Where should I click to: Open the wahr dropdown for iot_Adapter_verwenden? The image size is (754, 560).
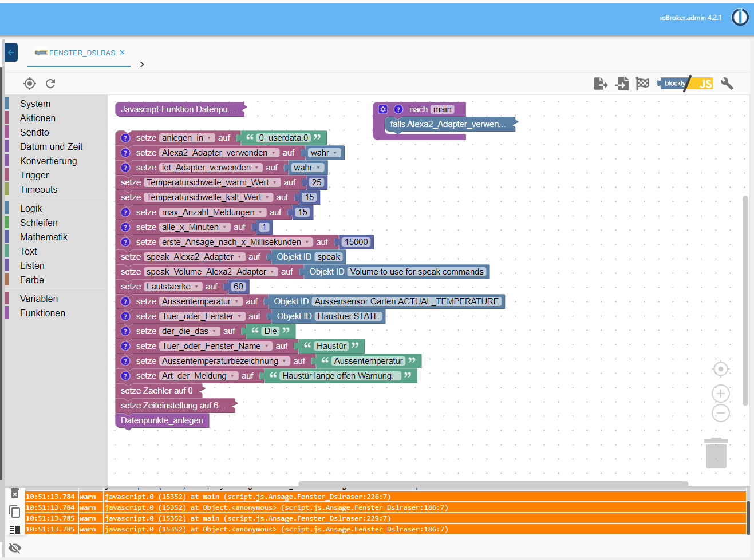point(307,168)
